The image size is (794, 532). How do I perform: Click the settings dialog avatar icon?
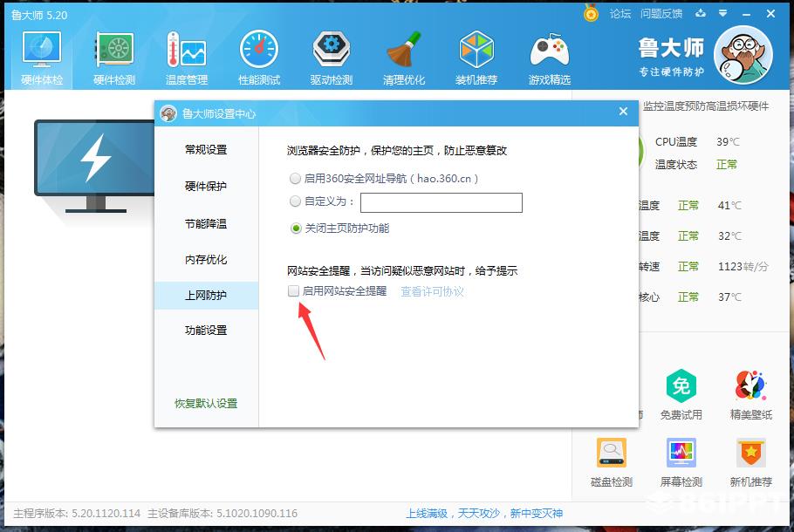[168, 113]
